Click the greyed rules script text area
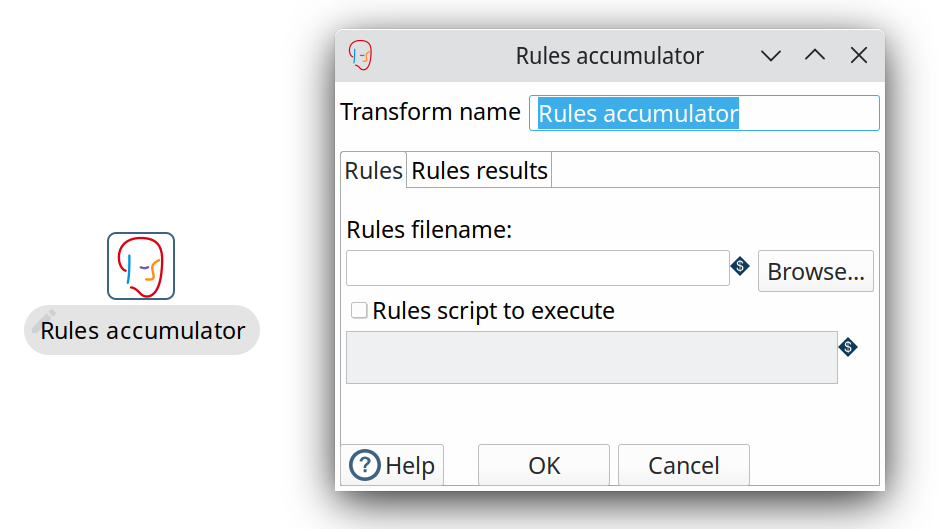The width and height of the screenshot is (938, 529). coord(591,357)
